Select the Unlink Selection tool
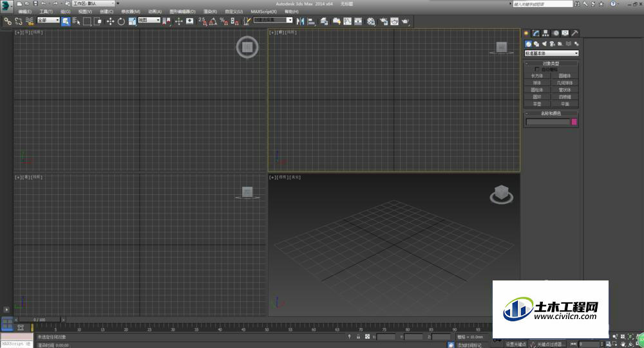 tap(19, 21)
